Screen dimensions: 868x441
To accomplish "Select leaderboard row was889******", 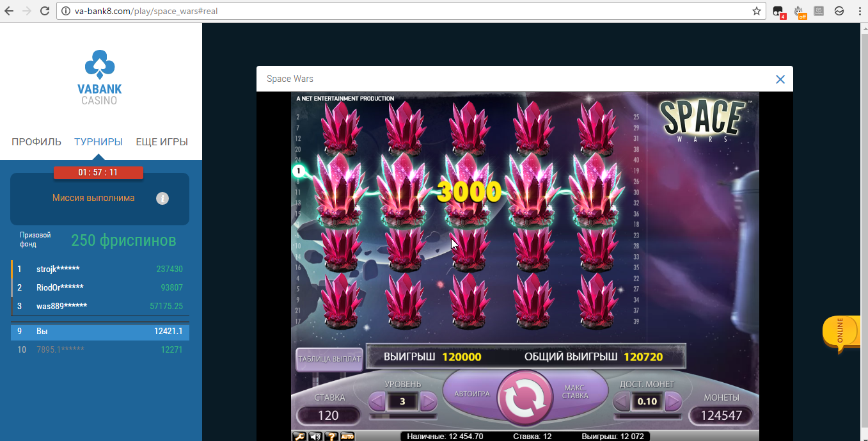I will click(100, 307).
